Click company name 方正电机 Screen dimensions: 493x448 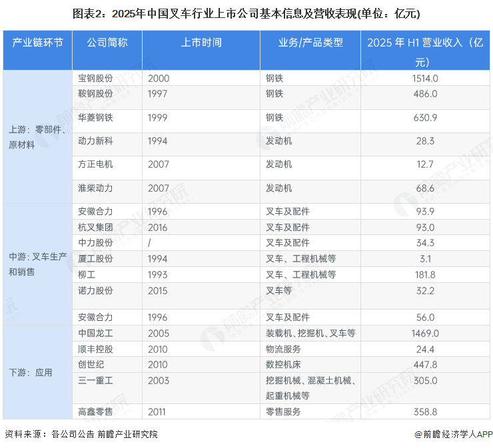pos(95,164)
